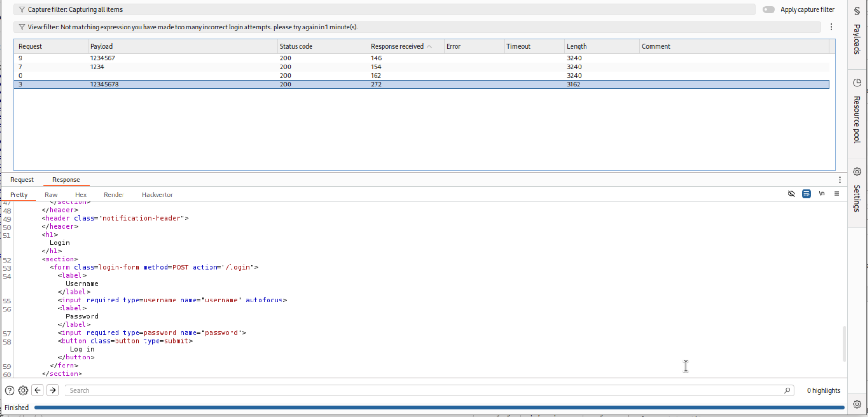
Task: Open the Resource pool side panel
Action: [857, 112]
